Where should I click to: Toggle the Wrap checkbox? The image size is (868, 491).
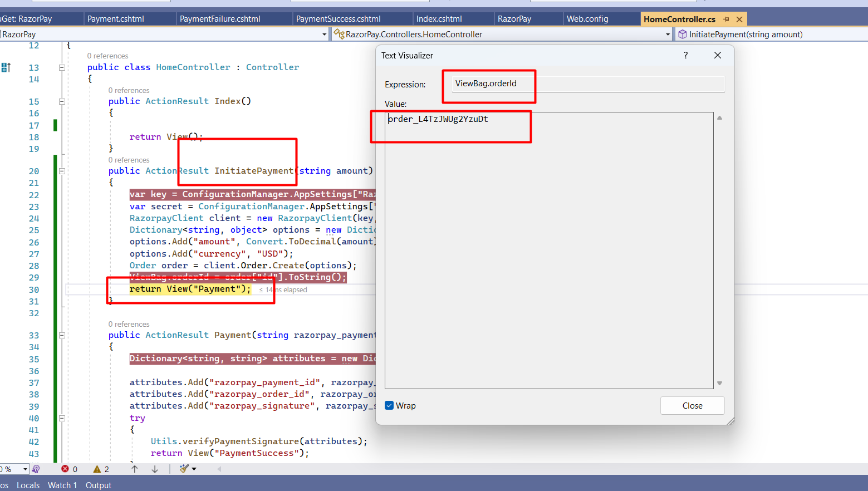coord(389,405)
